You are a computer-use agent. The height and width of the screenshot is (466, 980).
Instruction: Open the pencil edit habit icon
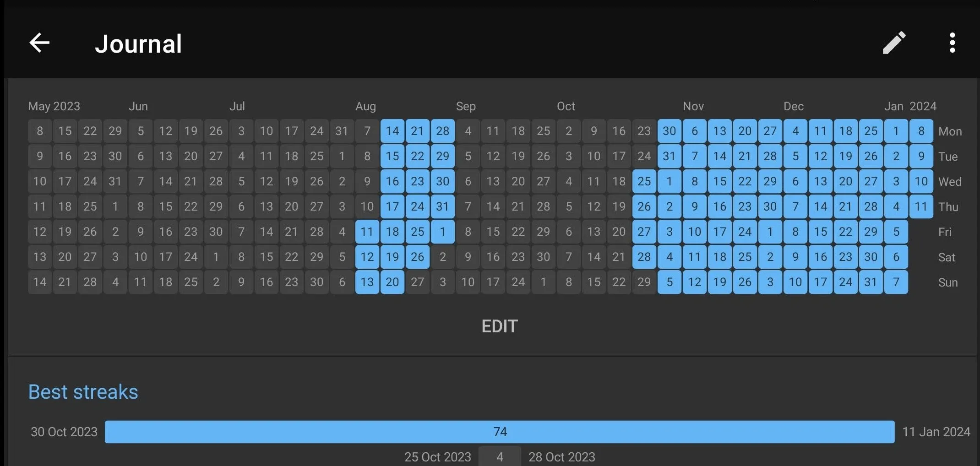pyautogui.click(x=894, y=43)
